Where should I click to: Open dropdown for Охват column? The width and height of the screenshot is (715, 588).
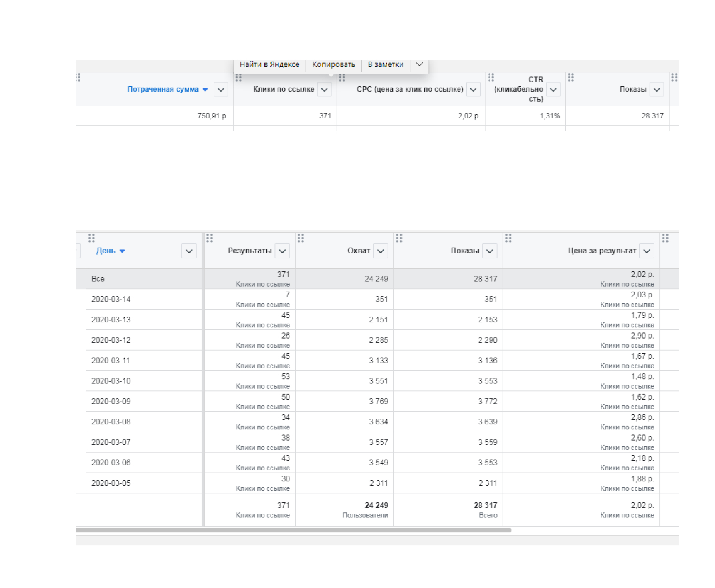pos(380,251)
